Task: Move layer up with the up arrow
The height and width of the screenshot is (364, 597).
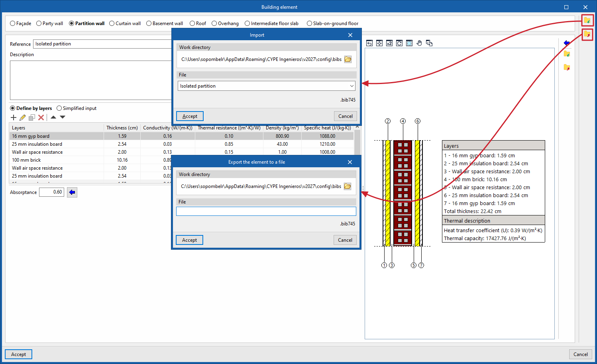Action: 53,117
